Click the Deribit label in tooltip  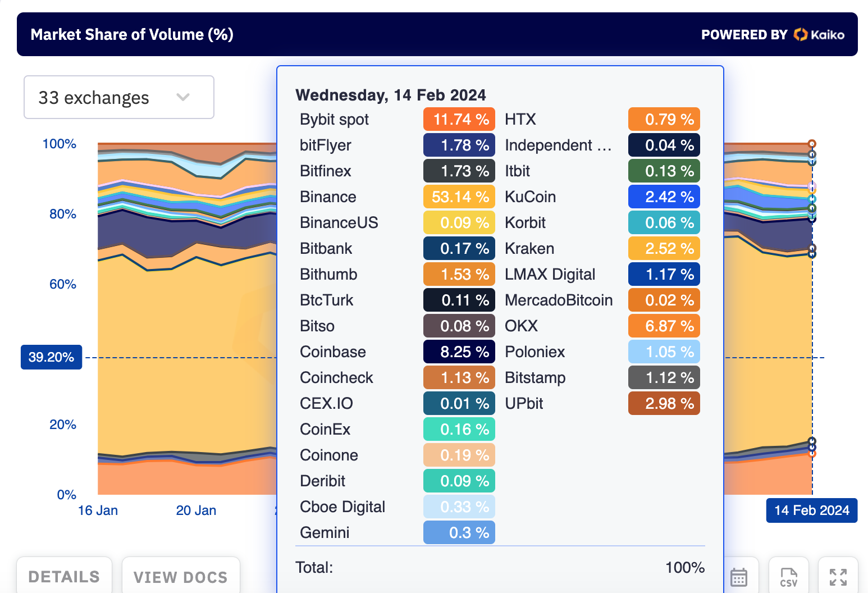coord(322,481)
